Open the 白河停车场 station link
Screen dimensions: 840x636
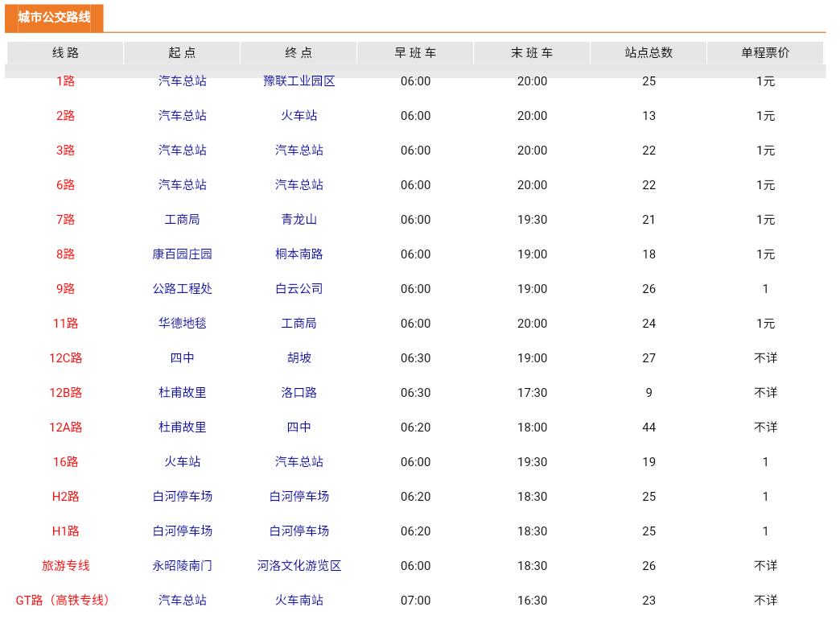coord(180,497)
